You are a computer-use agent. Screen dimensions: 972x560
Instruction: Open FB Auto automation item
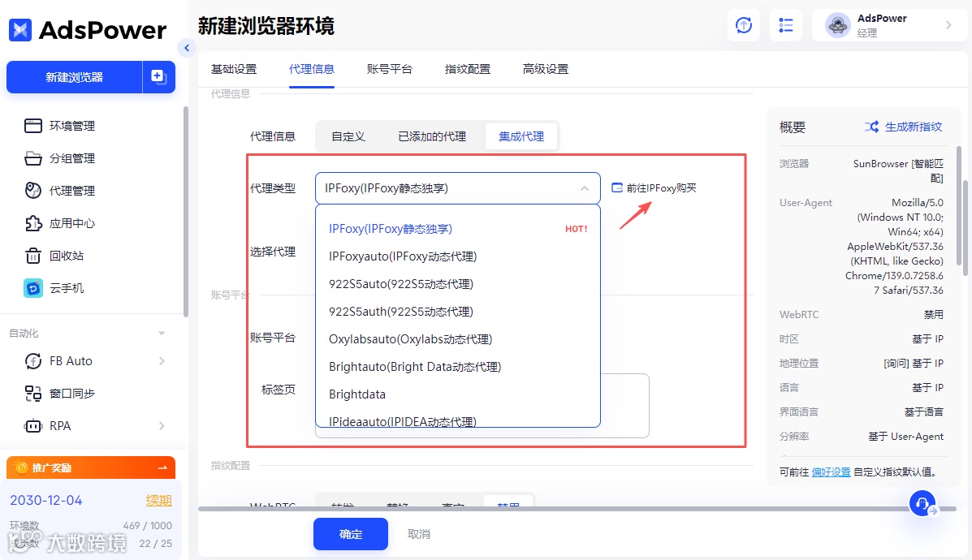[71, 360]
